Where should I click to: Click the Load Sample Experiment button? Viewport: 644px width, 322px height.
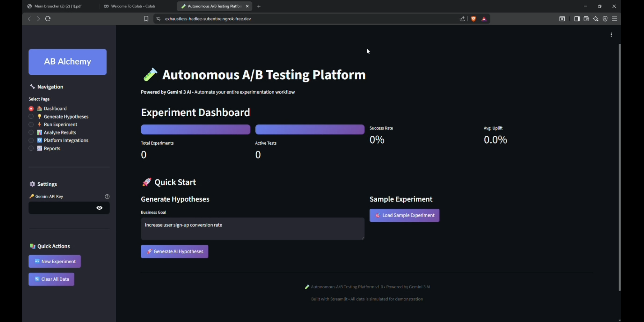[x=404, y=215]
